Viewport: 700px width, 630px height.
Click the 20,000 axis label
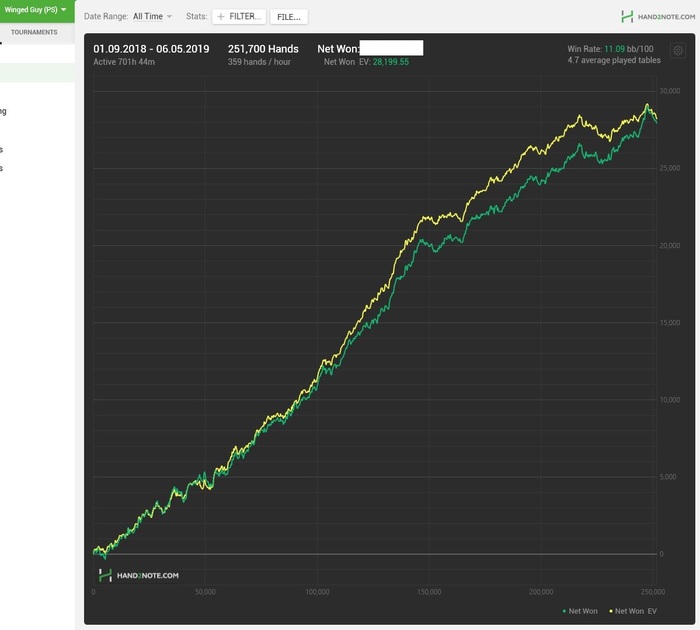670,246
